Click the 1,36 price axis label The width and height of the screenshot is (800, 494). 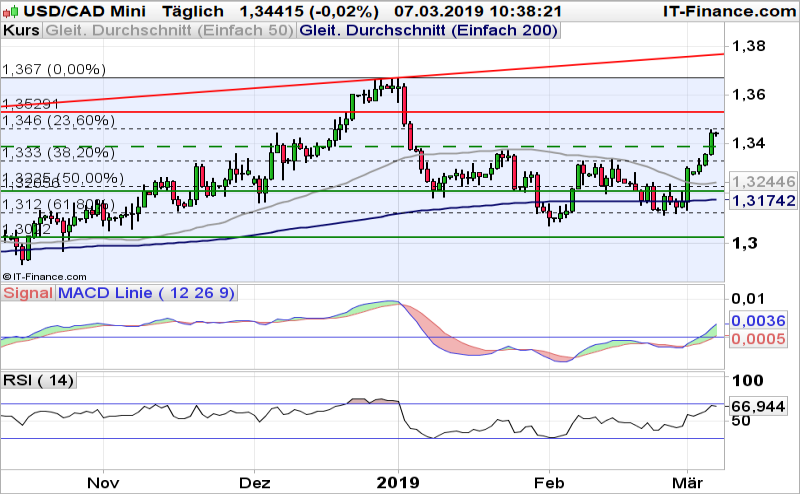[x=749, y=94]
